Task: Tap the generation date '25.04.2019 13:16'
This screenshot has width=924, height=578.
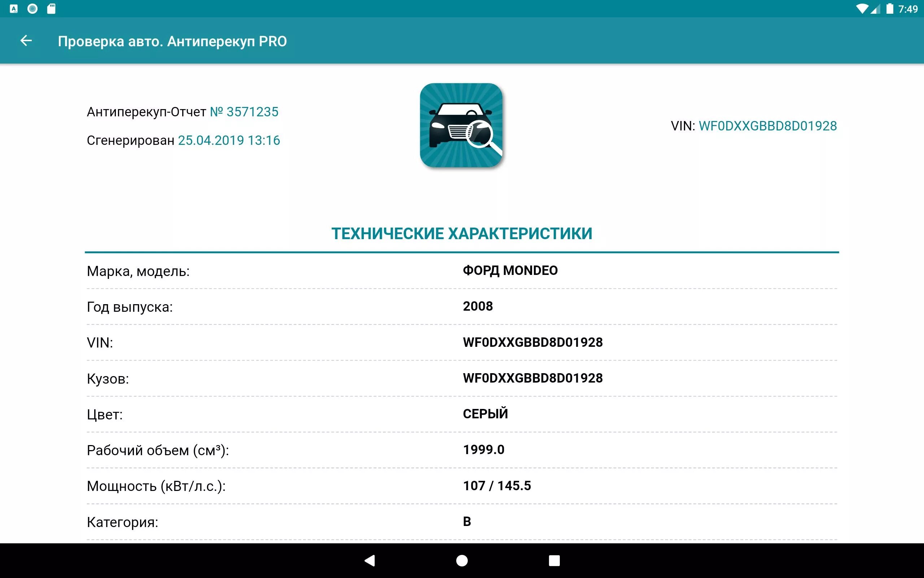Action: click(x=229, y=140)
